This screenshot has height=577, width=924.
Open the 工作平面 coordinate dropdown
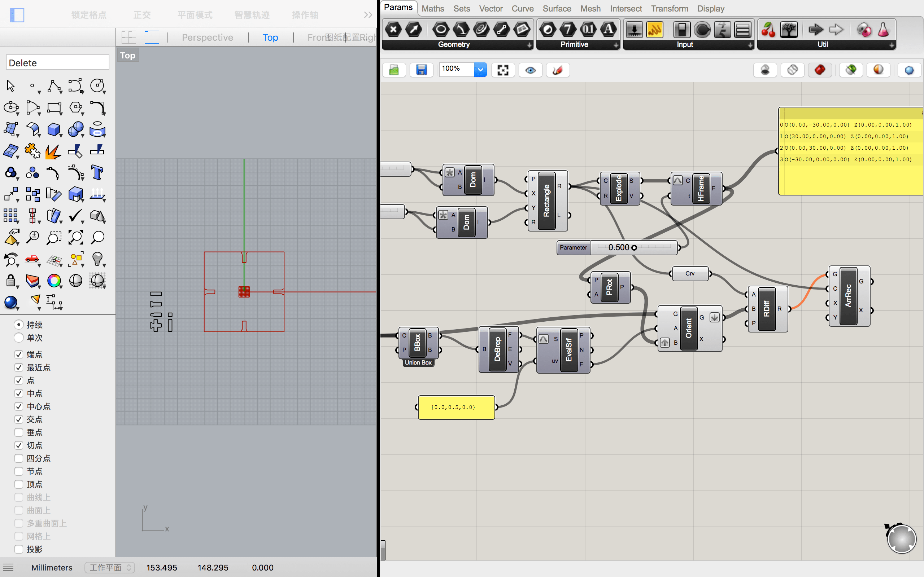point(109,568)
